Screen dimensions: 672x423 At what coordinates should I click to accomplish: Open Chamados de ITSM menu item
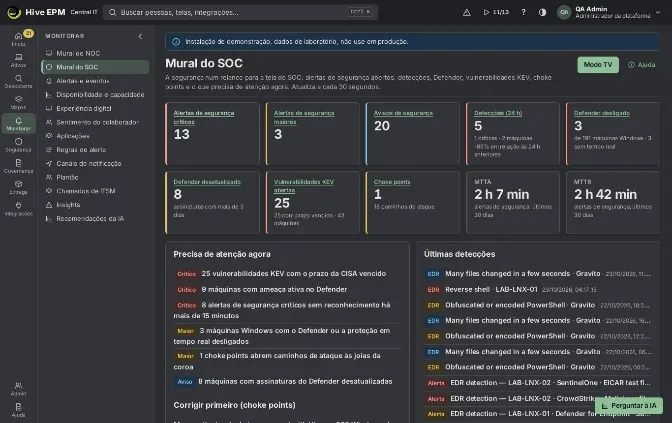click(x=95, y=191)
